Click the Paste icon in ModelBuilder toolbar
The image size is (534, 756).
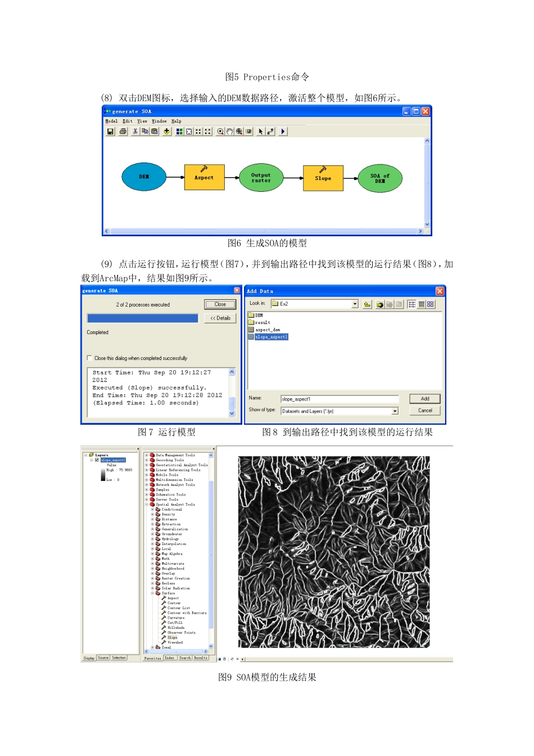(154, 132)
